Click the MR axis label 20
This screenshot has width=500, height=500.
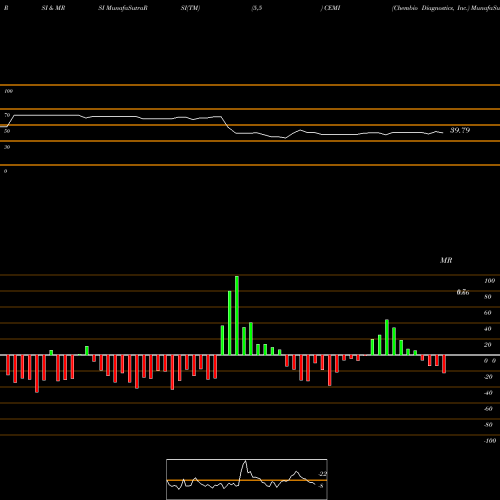(x=488, y=345)
